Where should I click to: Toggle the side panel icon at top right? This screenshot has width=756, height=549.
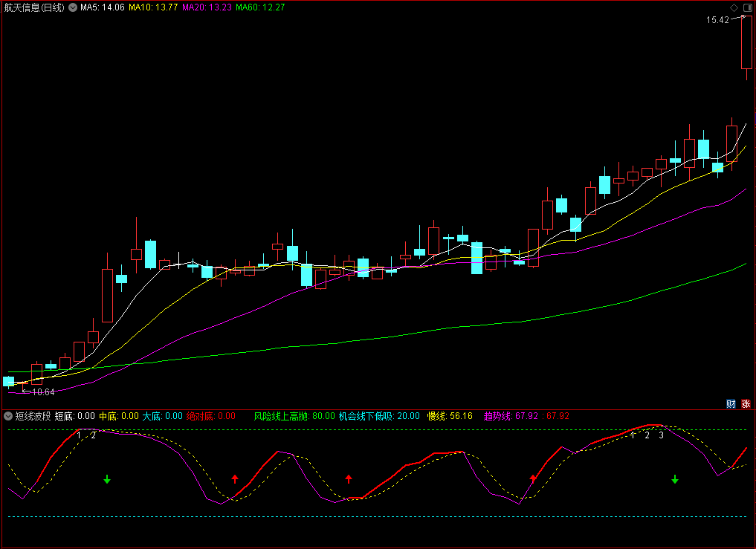point(747,7)
